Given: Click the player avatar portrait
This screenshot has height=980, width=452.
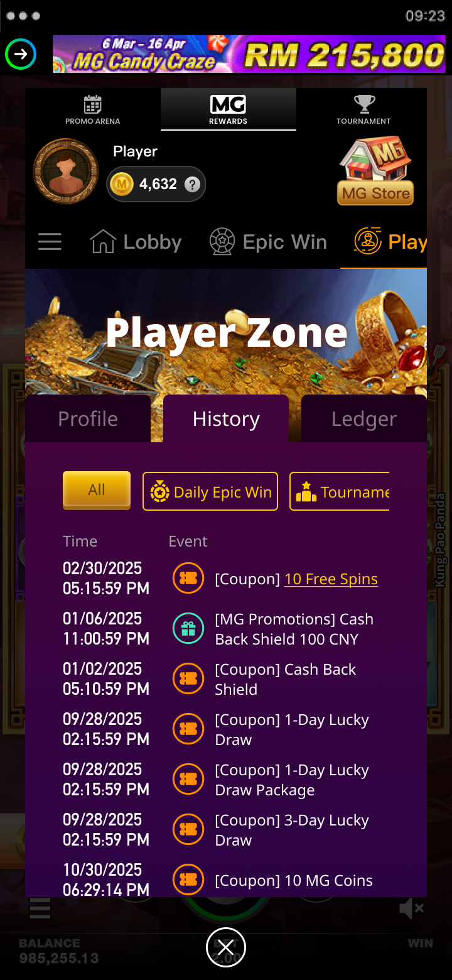Looking at the screenshot, I should [x=66, y=171].
